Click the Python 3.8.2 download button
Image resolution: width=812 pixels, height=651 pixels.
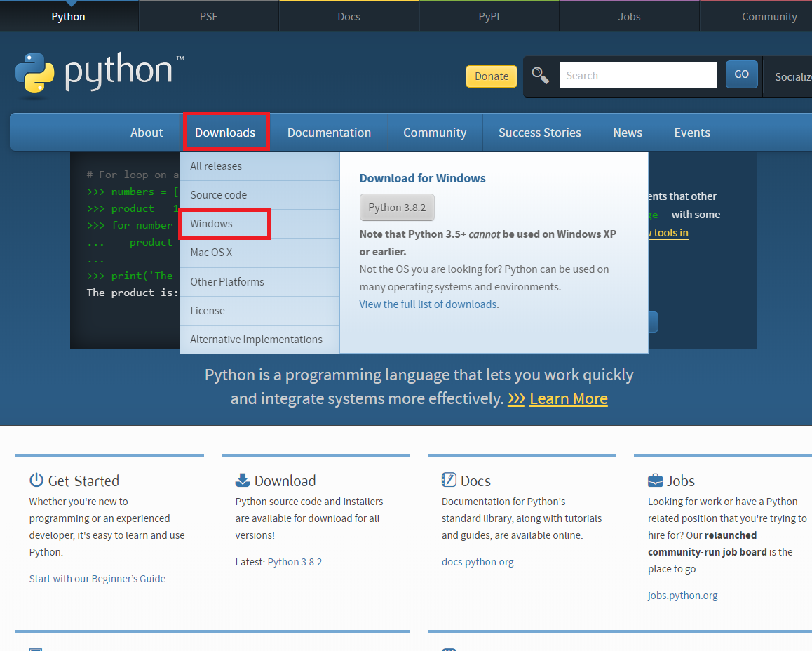click(397, 207)
